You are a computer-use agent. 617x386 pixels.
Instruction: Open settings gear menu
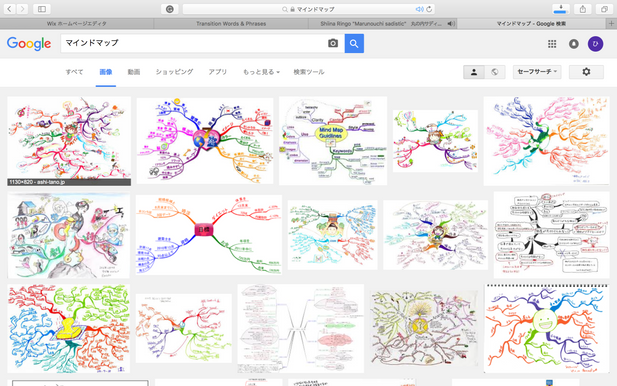coord(586,72)
